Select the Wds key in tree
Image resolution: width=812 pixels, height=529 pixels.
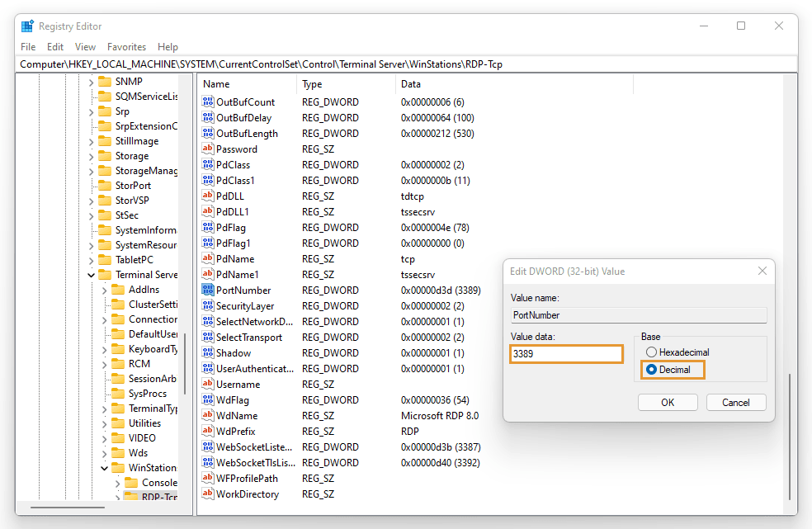139,453
